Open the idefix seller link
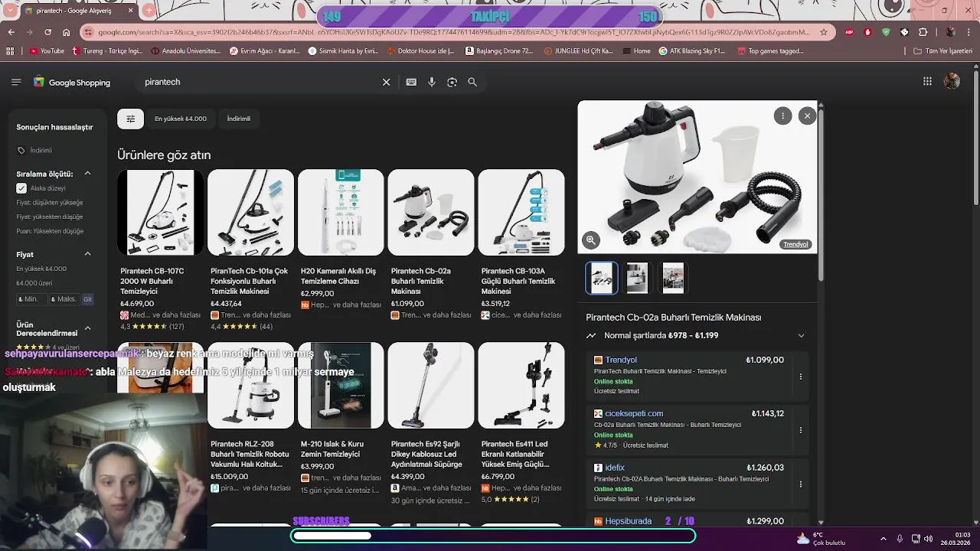The image size is (980, 551). click(615, 468)
